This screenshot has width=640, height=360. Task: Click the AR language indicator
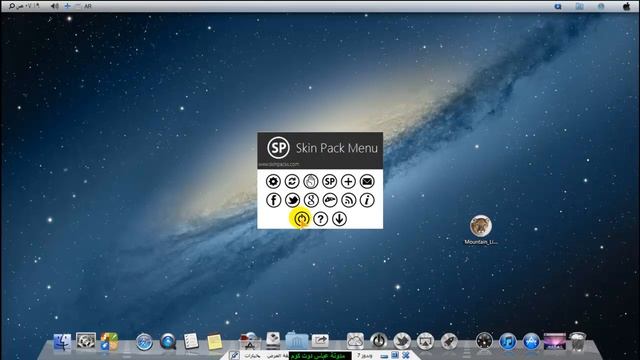[x=88, y=6]
